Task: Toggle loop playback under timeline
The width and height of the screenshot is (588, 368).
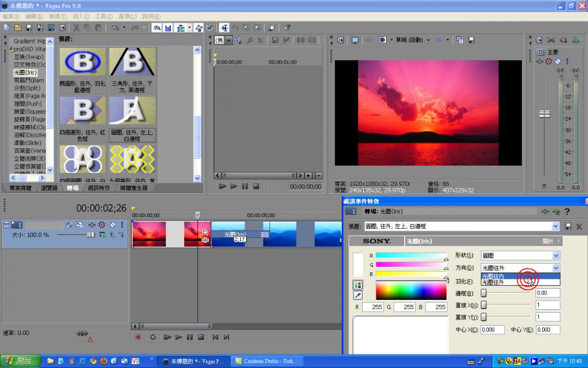Action: pyautogui.click(x=153, y=337)
